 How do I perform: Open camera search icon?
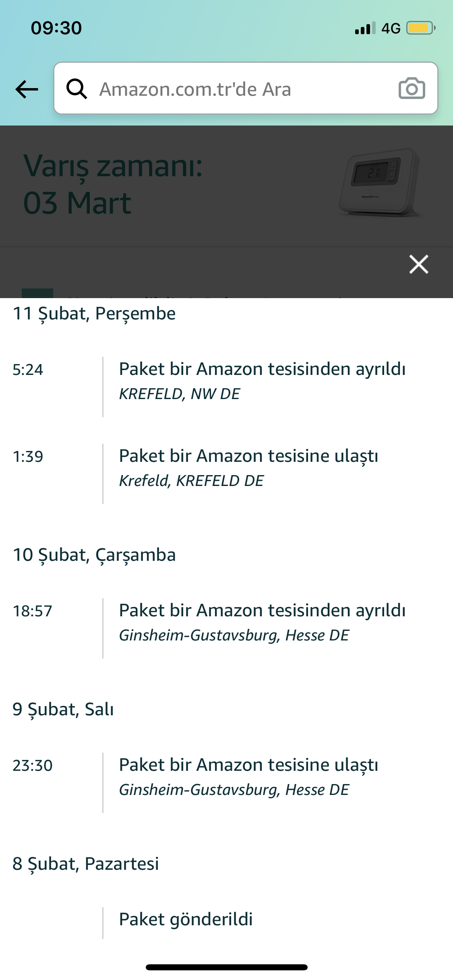[412, 89]
